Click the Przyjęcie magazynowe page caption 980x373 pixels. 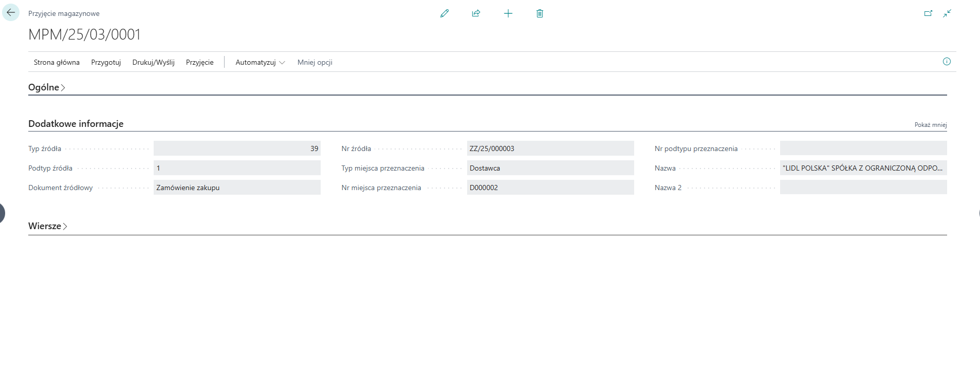[64, 14]
